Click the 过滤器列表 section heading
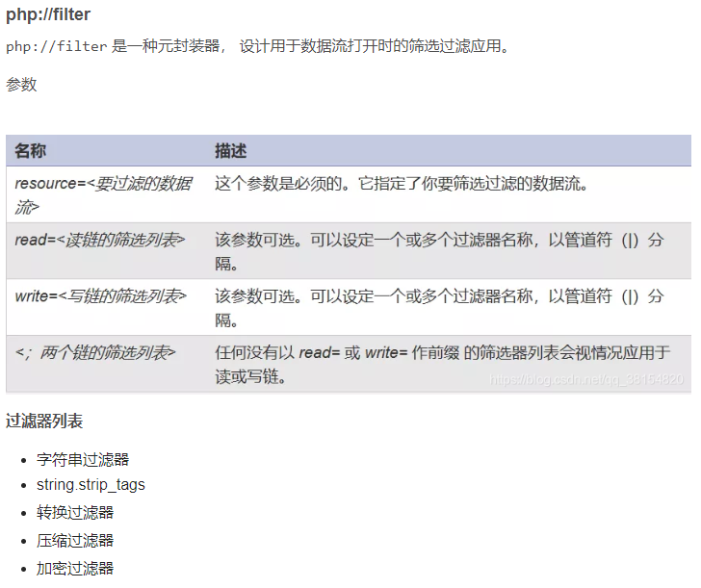 coord(44,421)
